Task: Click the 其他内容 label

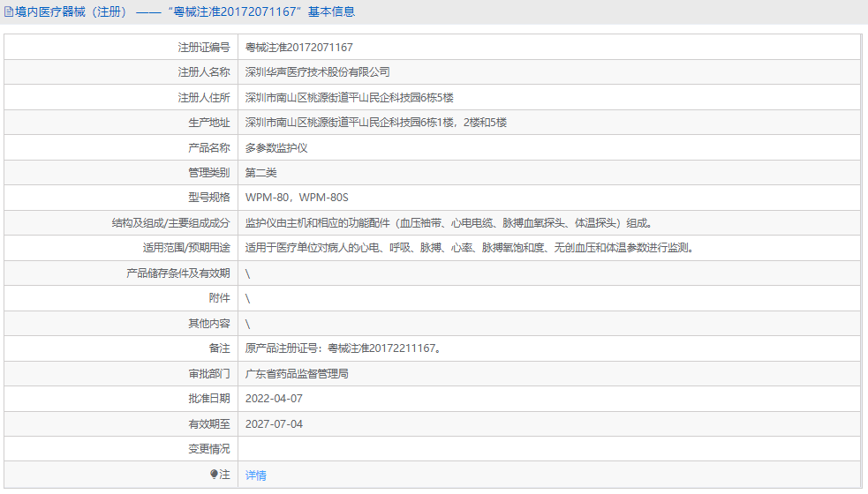Action: 208,324
